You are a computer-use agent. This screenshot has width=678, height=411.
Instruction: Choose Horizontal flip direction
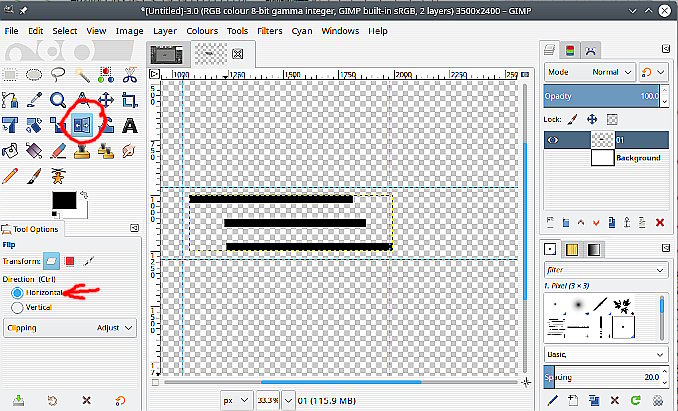pyautogui.click(x=18, y=292)
